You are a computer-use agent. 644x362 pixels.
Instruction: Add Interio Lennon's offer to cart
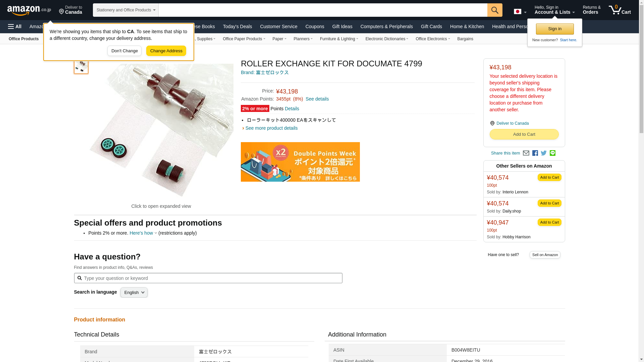pyautogui.click(x=549, y=177)
